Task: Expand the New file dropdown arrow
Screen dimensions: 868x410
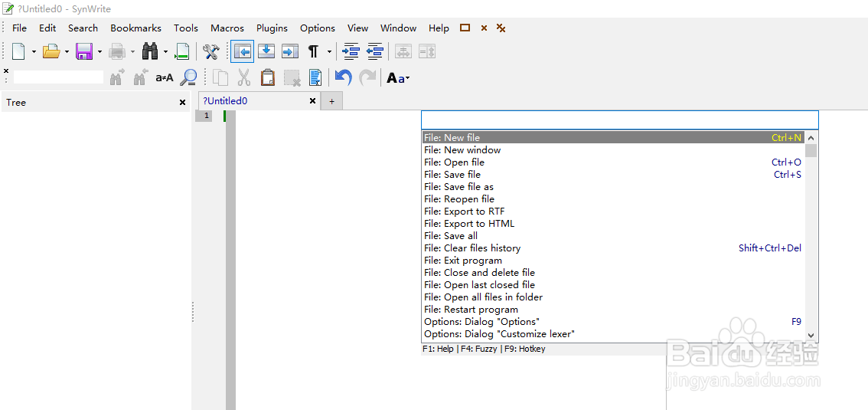Action: [34, 52]
